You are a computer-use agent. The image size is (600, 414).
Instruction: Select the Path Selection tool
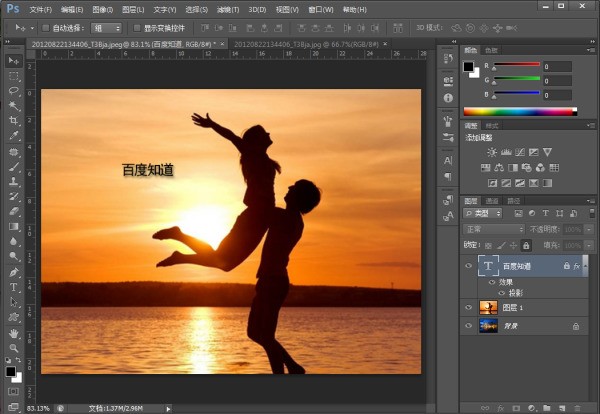point(14,302)
